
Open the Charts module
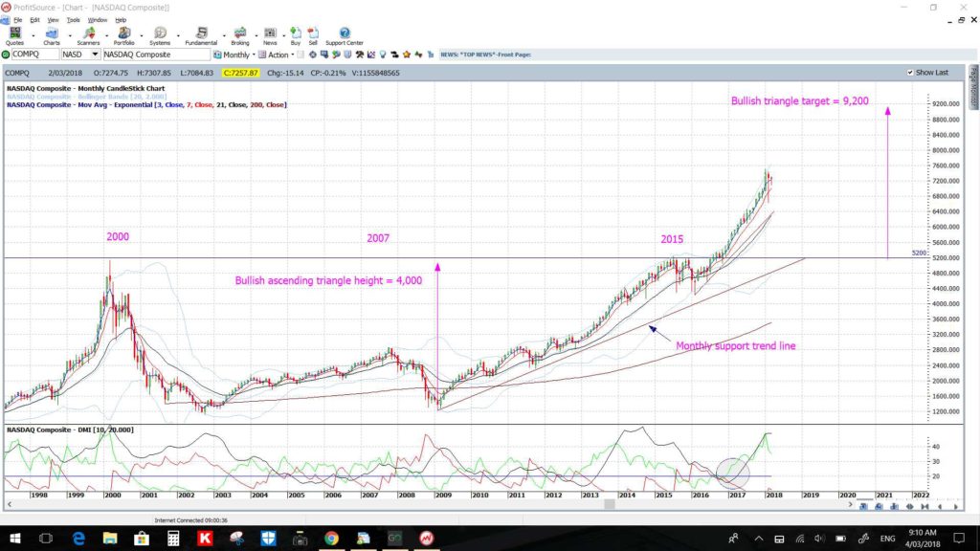click(52, 35)
